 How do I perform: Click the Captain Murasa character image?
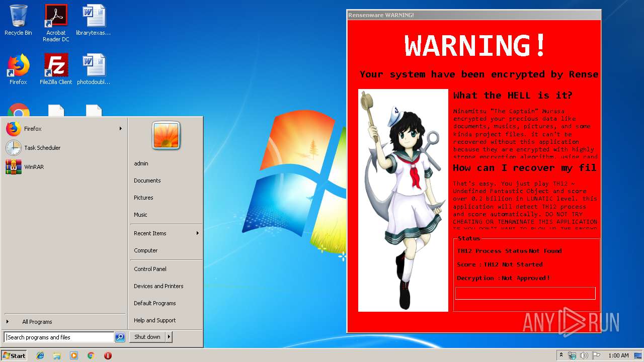pos(403,201)
